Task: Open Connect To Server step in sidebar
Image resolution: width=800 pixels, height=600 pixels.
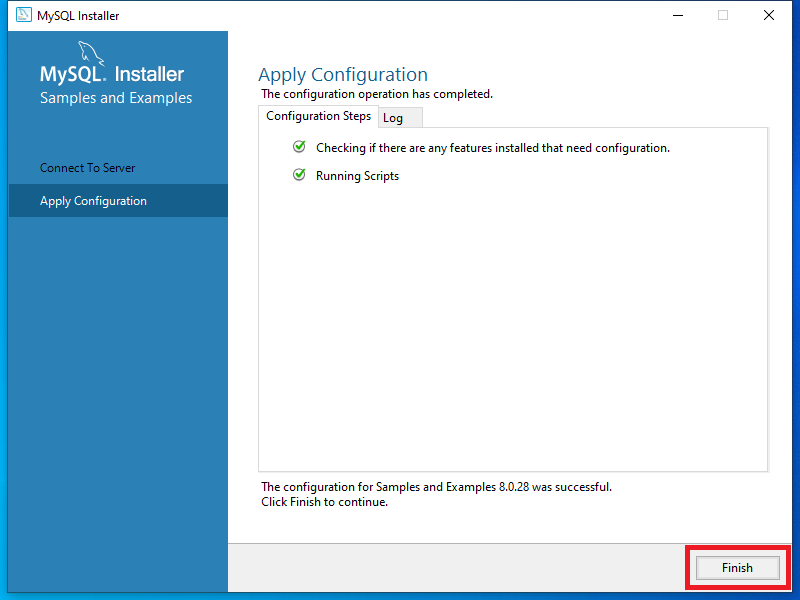Action: tap(88, 168)
